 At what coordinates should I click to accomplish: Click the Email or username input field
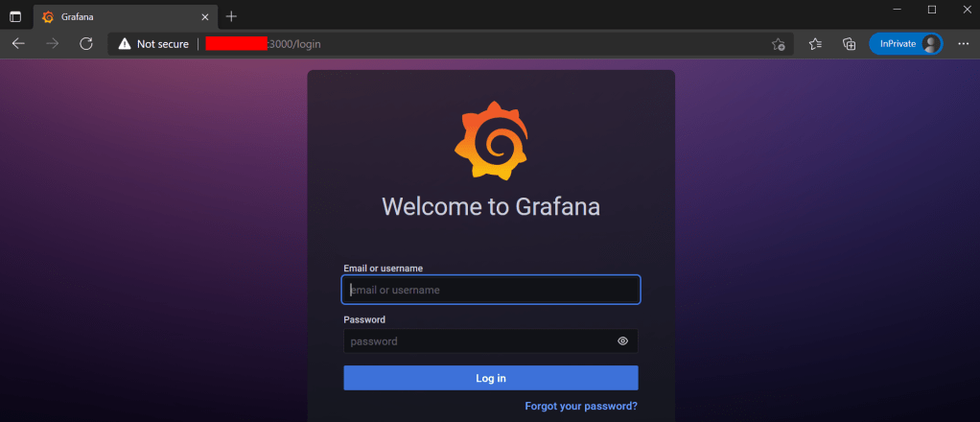[491, 290]
